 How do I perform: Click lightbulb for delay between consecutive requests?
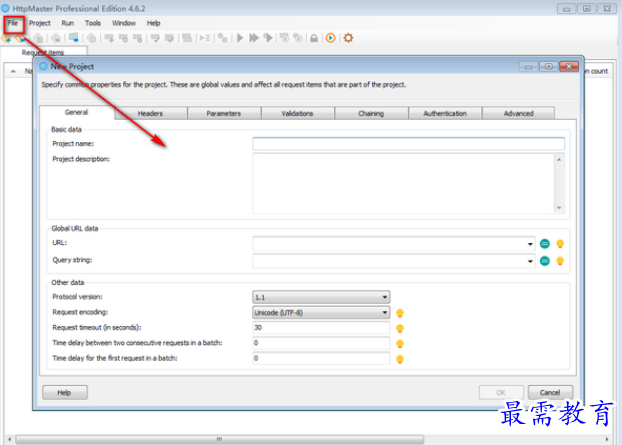point(400,343)
